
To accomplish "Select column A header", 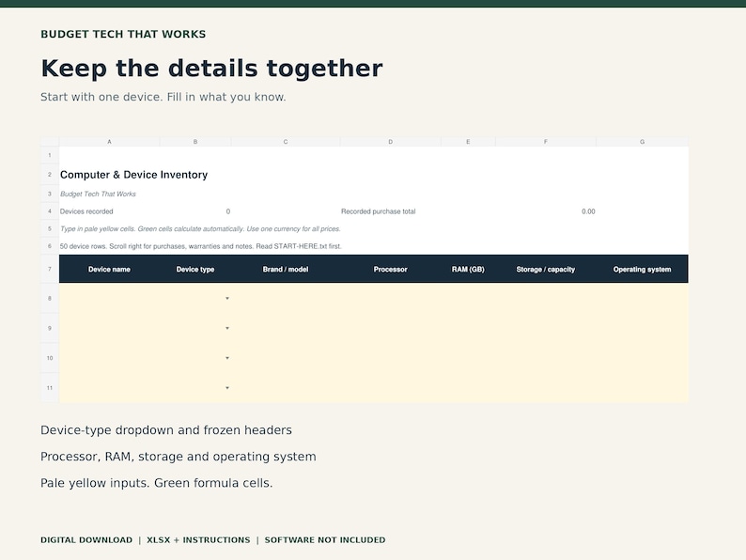I will [x=109, y=142].
